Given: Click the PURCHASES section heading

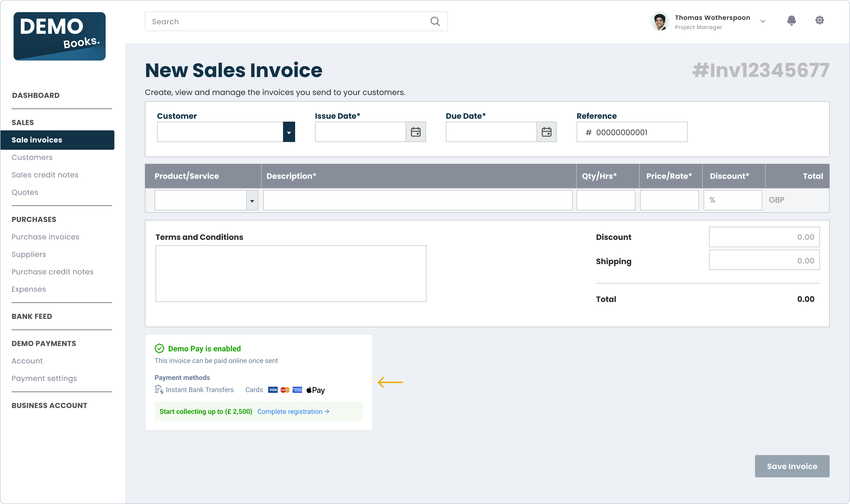Looking at the screenshot, I should 34,219.
